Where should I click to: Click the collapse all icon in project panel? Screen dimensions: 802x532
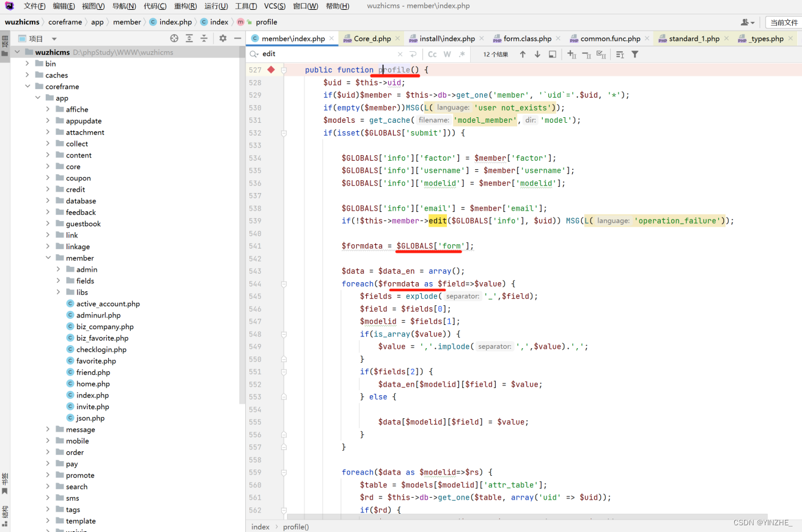click(x=204, y=38)
